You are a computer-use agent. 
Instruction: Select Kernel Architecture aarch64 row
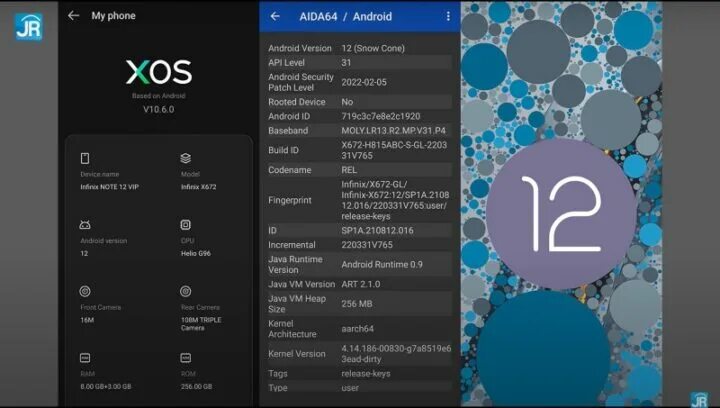(360, 329)
